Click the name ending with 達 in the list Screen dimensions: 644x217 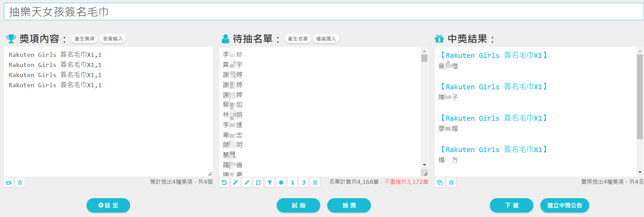tap(233, 125)
